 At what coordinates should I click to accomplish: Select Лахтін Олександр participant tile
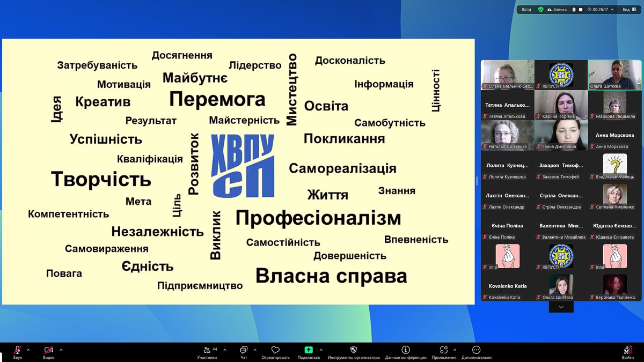pos(507,195)
